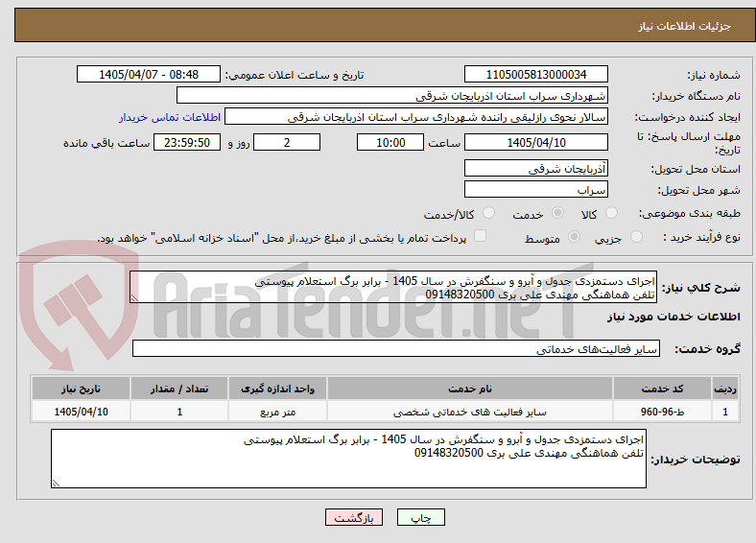Click the 10:00 hour field
The width and height of the screenshot is (756, 543).
tap(390, 142)
